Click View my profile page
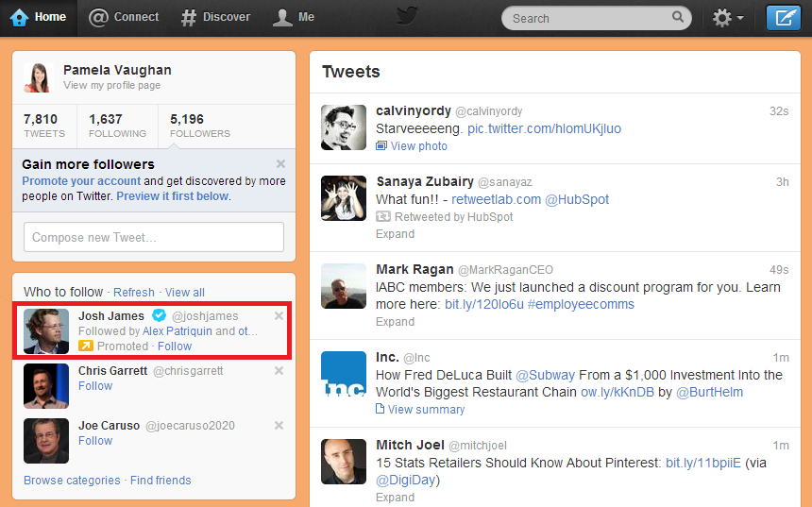 pos(111,86)
